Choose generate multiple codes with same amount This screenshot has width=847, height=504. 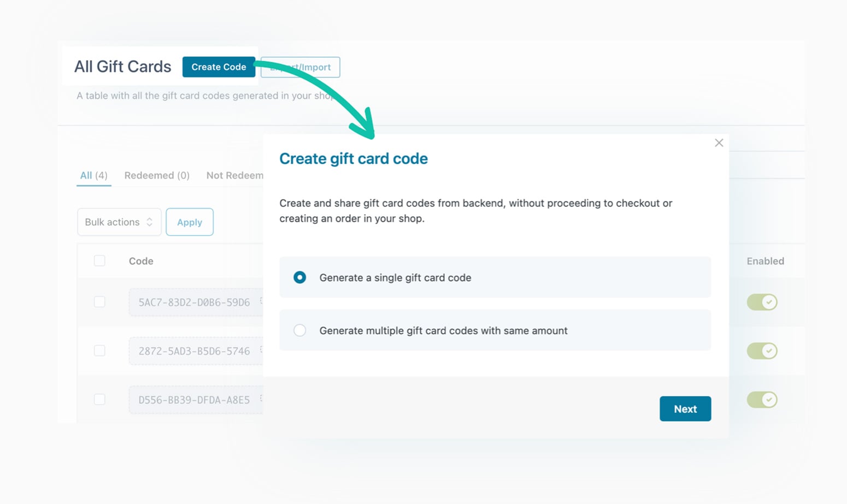pyautogui.click(x=299, y=330)
